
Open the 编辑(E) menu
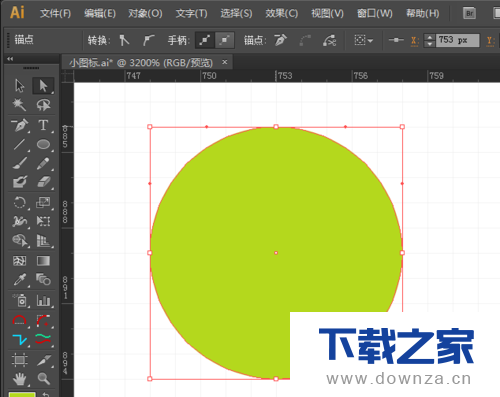[x=100, y=13]
